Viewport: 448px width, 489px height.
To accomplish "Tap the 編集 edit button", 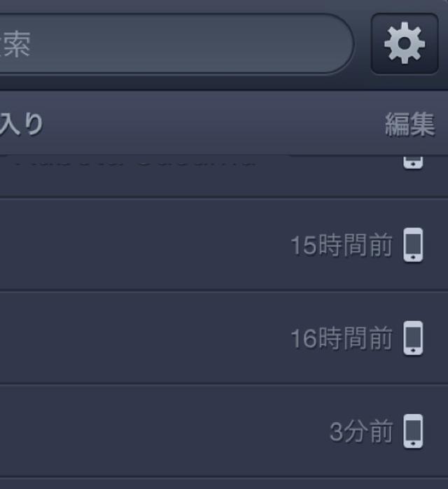I will 410,125.
